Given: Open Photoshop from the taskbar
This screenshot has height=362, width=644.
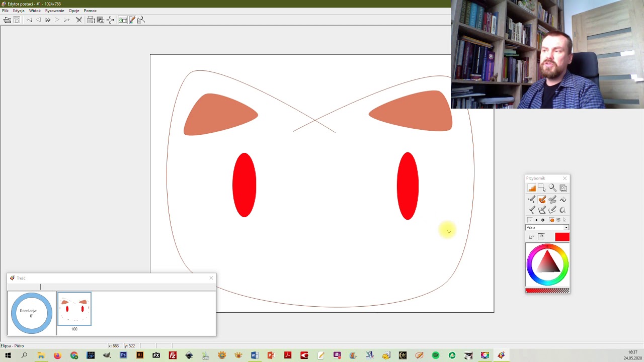Looking at the screenshot, I should (123, 355).
